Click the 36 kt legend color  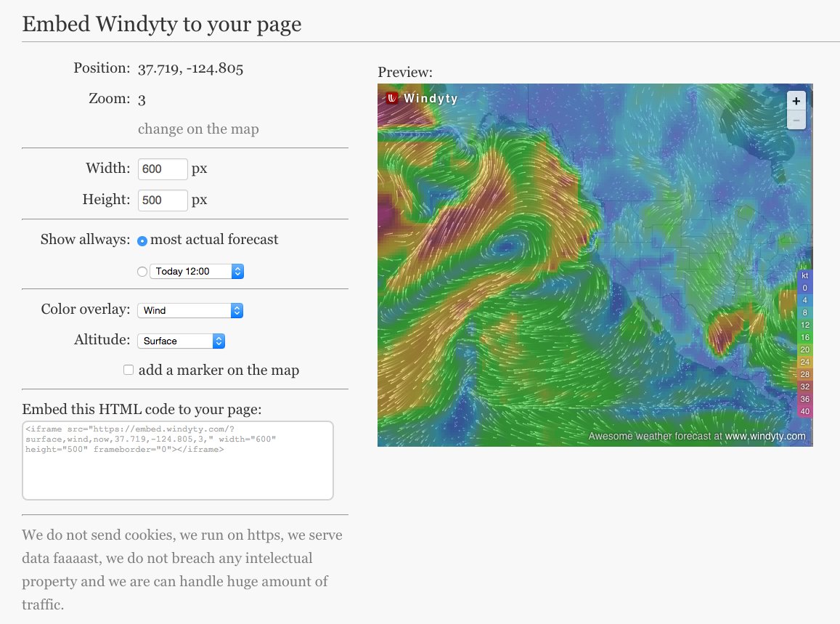[804, 399]
